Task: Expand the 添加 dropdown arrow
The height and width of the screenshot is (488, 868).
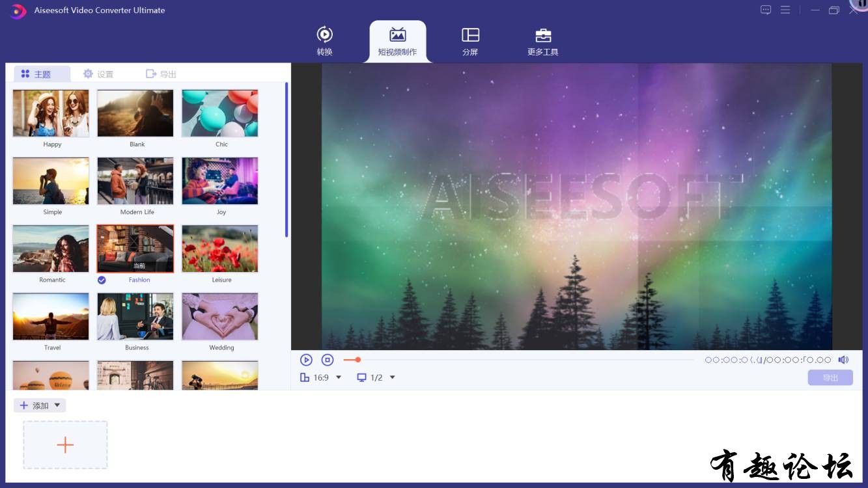Action: [x=57, y=405]
